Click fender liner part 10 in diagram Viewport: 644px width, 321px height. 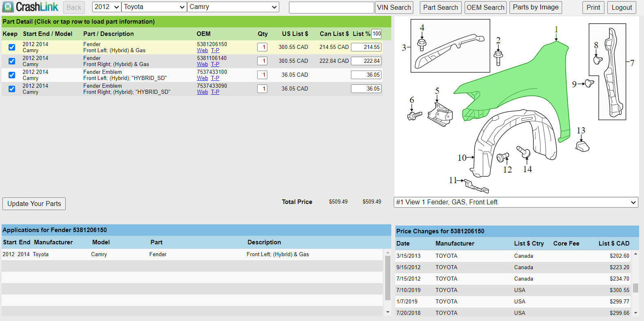tap(514, 143)
